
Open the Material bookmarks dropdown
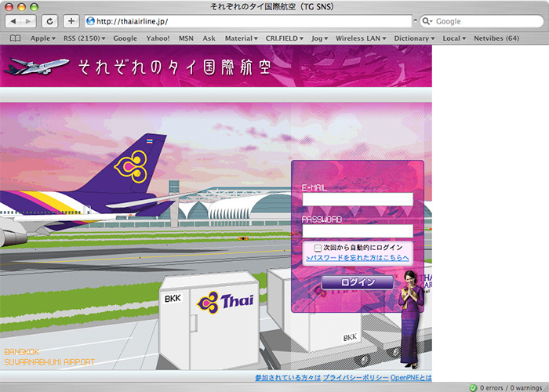pos(241,38)
